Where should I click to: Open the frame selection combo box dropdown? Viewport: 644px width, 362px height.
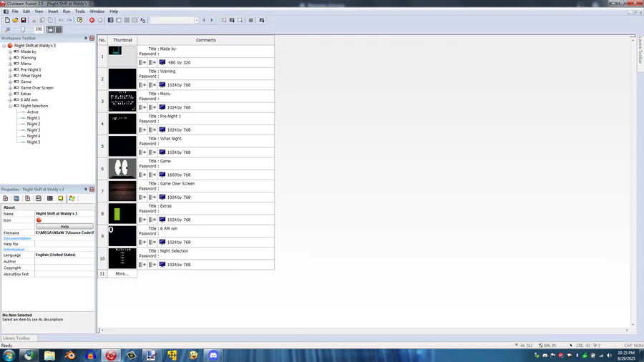pyautogui.click(x=196, y=20)
